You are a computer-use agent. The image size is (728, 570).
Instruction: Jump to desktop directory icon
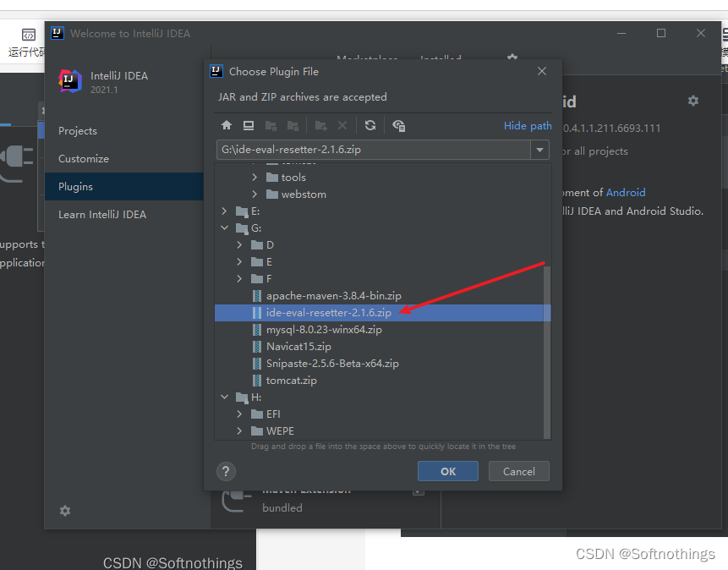pos(249,125)
